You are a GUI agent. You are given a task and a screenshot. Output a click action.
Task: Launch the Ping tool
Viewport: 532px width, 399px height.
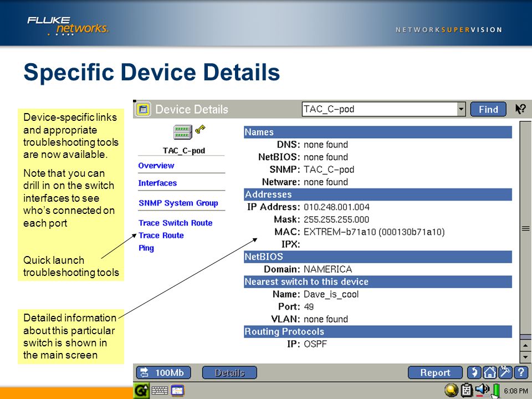pyautogui.click(x=146, y=248)
